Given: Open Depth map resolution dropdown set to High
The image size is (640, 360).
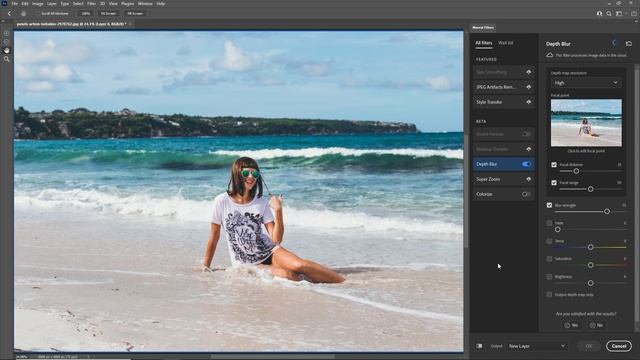Looking at the screenshot, I should coord(586,83).
